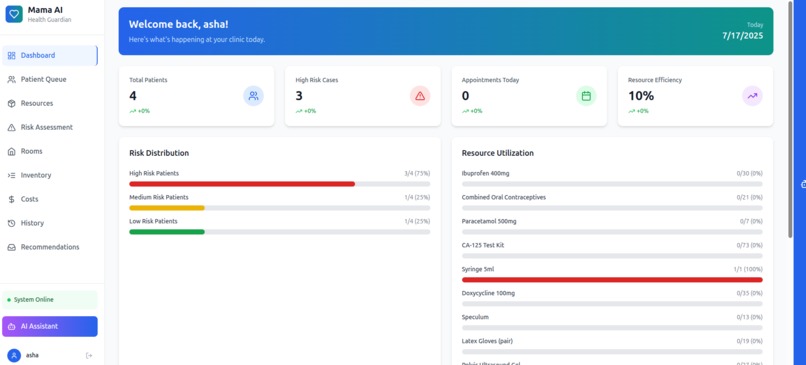Image resolution: width=806 pixels, height=365 pixels.
Task: Click the CA-125 Test Kit label
Action: coord(483,245)
